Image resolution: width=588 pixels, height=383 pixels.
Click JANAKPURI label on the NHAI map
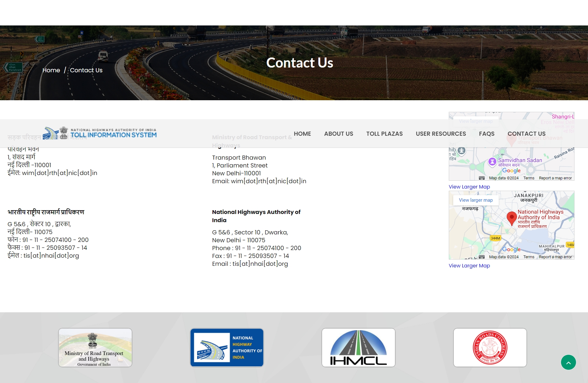coord(529,195)
